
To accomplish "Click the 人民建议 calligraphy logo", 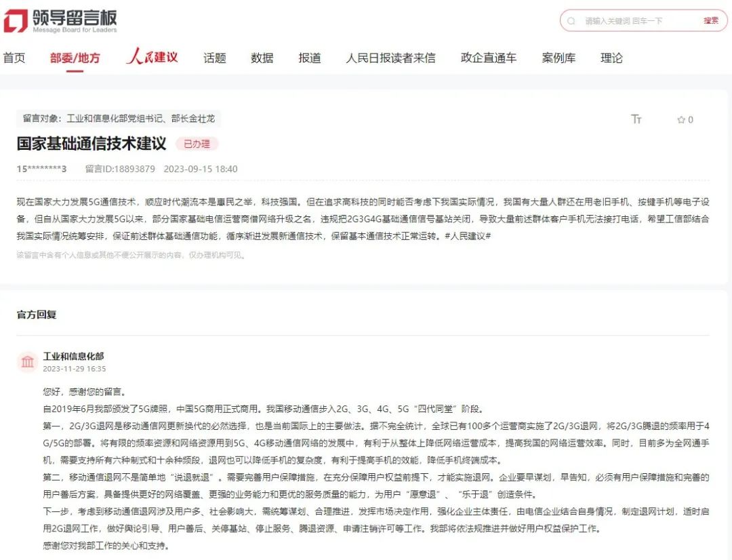I will (x=150, y=58).
